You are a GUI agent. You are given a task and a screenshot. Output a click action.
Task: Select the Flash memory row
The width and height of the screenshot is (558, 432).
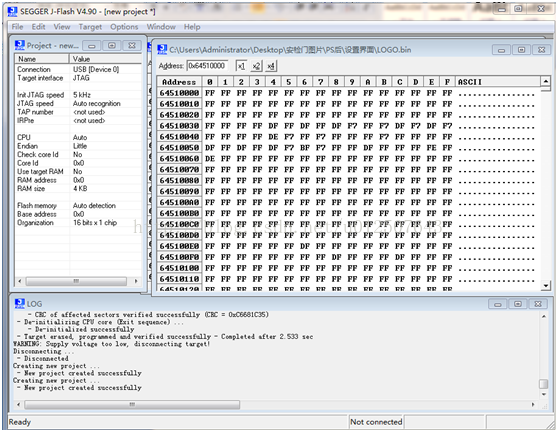[x=78, y=206]
